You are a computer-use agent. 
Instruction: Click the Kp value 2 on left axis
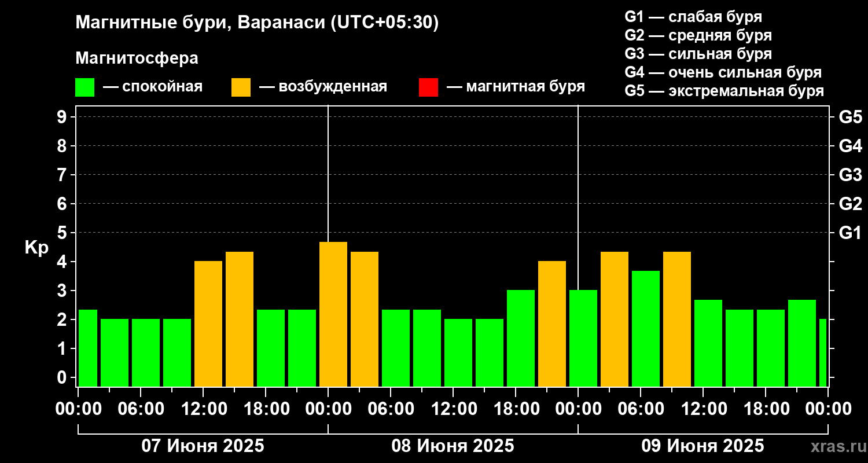coord(63,319)
